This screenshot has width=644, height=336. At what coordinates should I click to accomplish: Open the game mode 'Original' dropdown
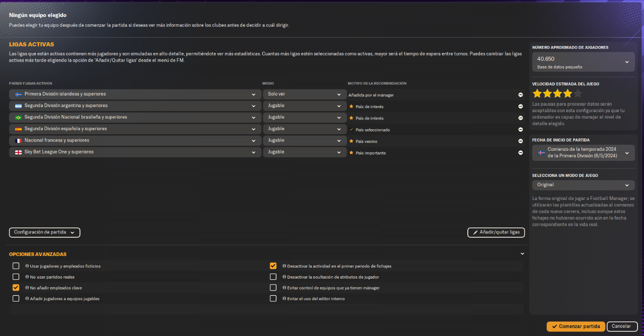point(583,185)
